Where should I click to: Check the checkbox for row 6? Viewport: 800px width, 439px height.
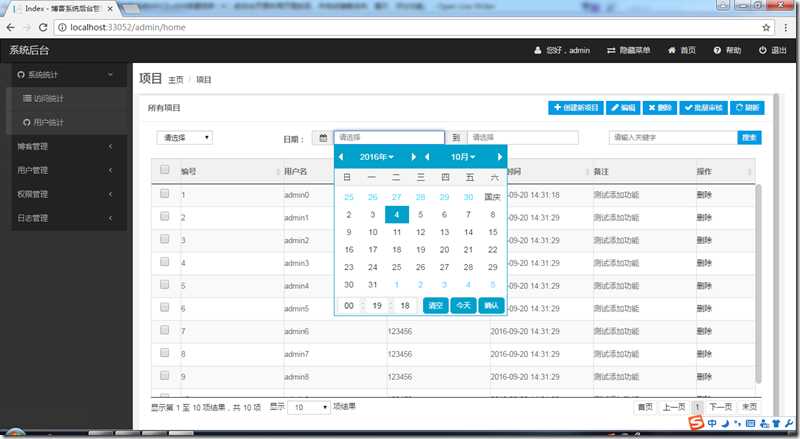(x=164, y=307)
